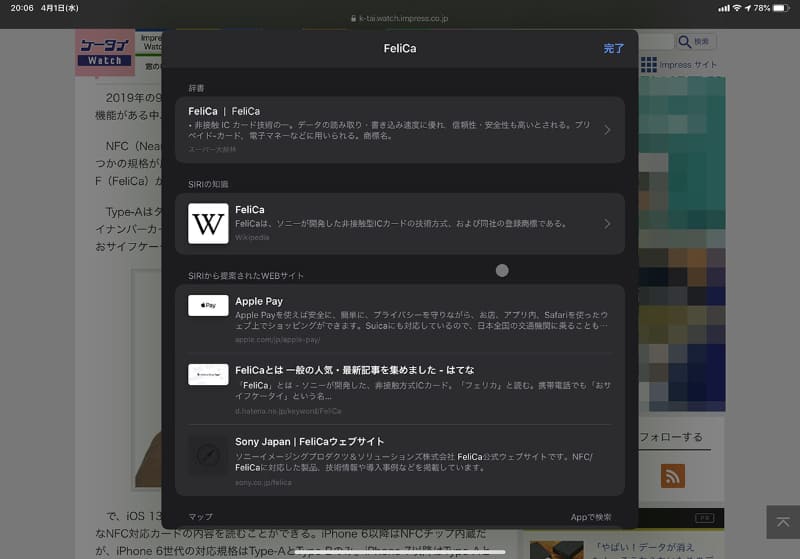Tap 完了 to dismiss the FeliCa panel
This screenshot has height=559, width=800.
click(613, 48)
